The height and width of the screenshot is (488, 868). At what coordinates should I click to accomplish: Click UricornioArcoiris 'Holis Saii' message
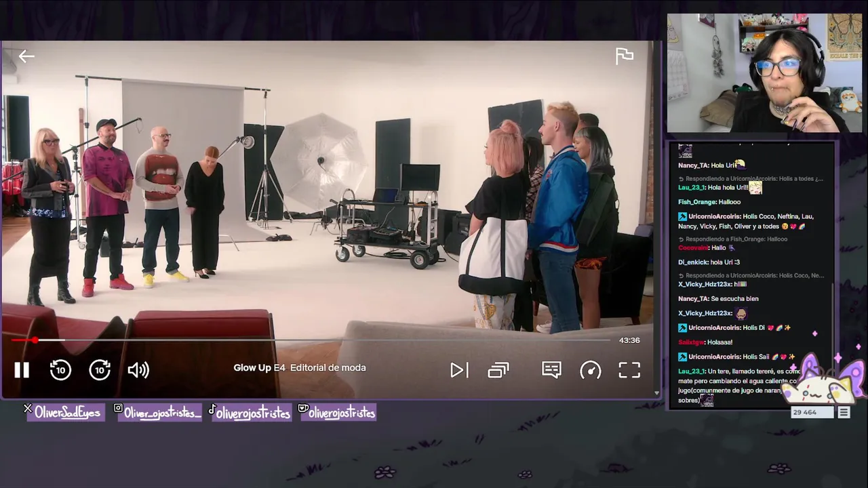tap(736, 357)
